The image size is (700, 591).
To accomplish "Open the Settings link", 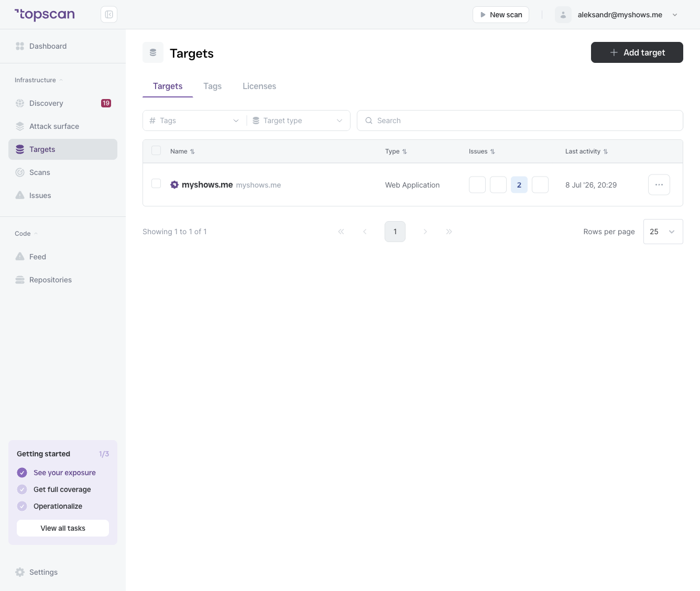I will point(63,572).
